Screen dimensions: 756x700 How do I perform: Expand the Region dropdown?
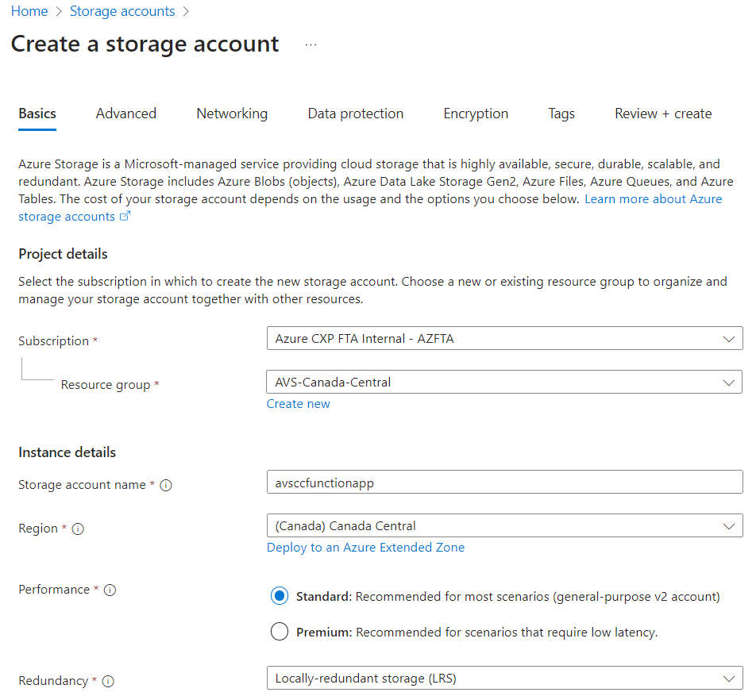point(504,525)
